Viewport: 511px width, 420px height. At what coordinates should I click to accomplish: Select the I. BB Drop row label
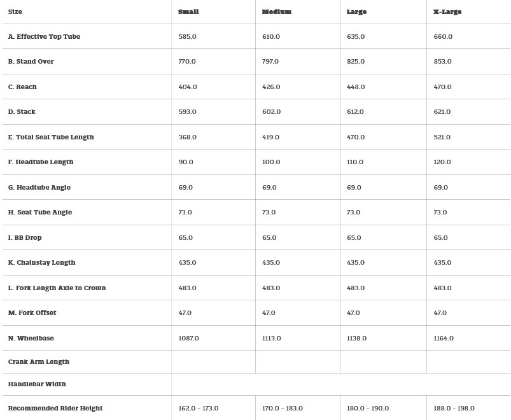point(25,238)
